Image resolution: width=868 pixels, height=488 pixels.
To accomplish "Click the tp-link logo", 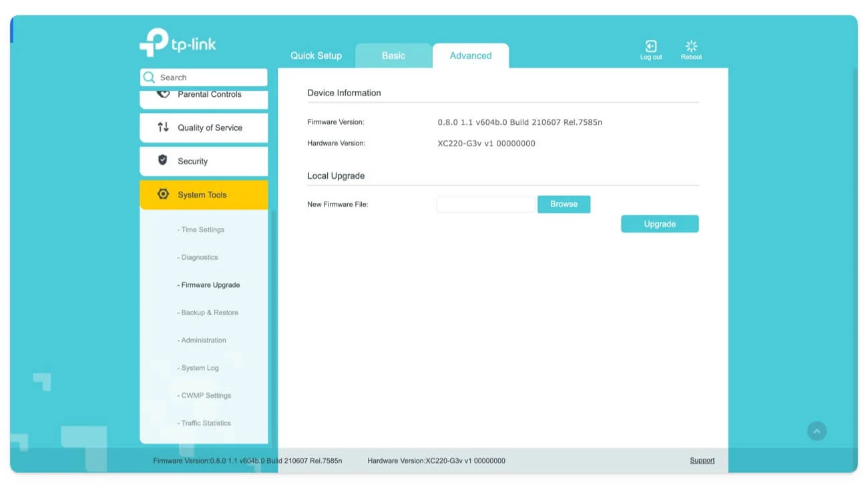I will pyautogui.click(x=178, y=43).
